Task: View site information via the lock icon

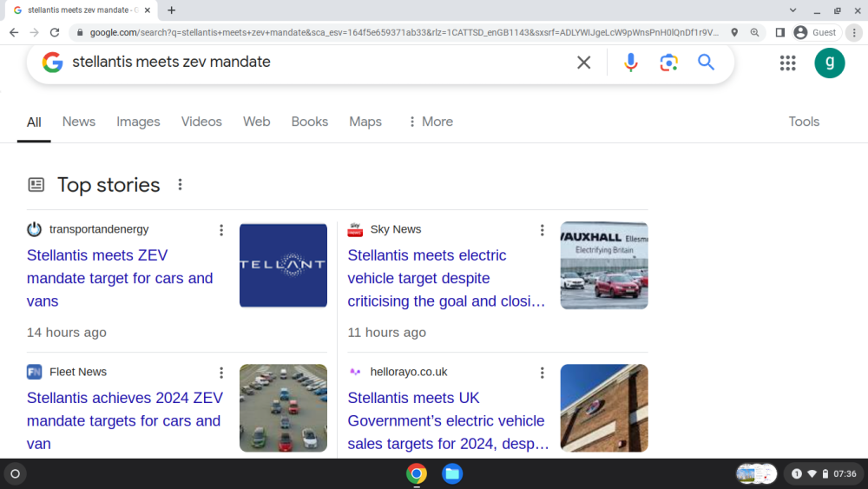Action: (80, 33)
